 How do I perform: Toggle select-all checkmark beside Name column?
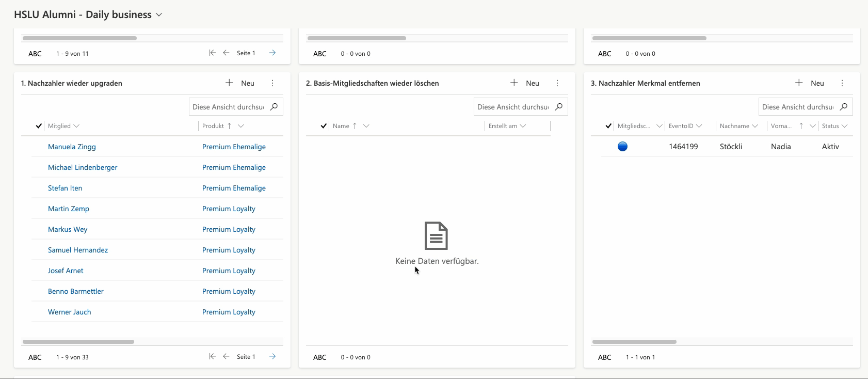point(324,126)
